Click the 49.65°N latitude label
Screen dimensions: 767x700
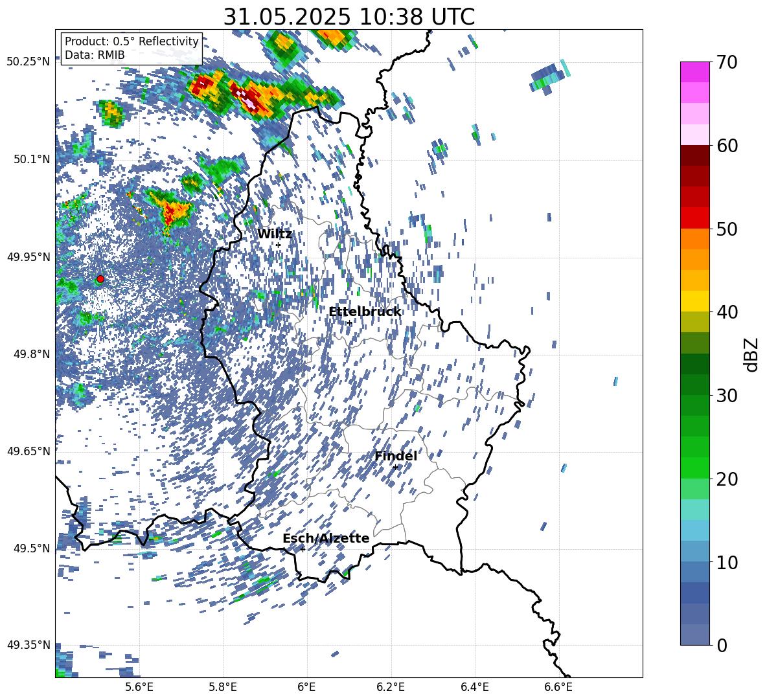(29, 451)
